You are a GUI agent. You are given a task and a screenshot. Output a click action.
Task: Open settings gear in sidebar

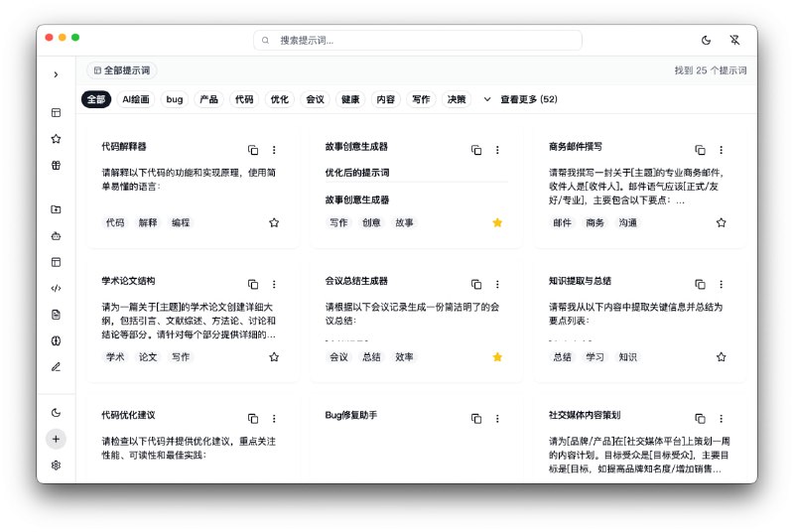[56, 465]
